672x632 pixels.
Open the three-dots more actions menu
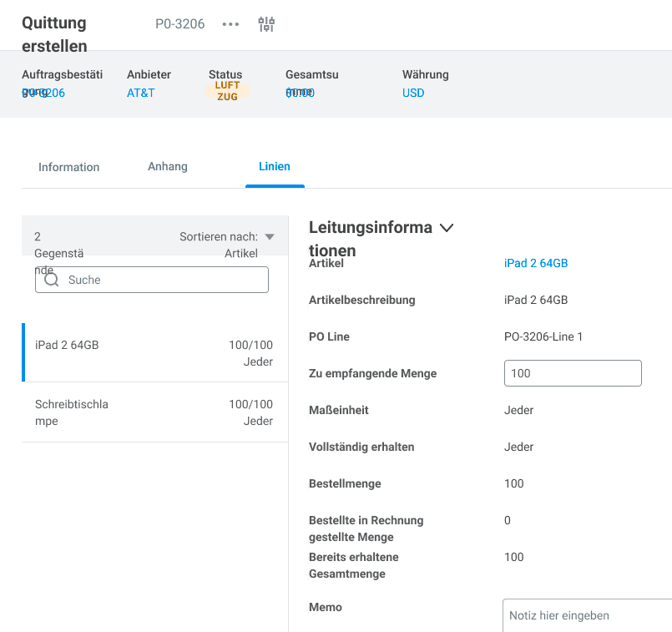click(x=230, y=24)
